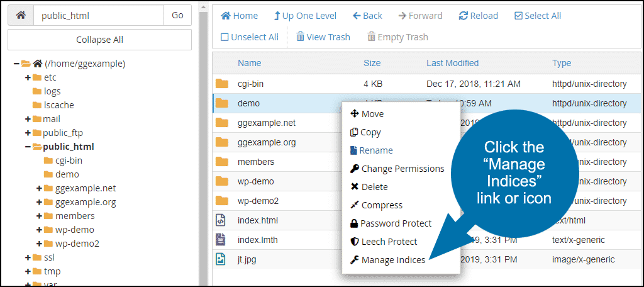644x287 pixels.
Task: Select the wp-demo2 file name
Action: pos(258,201)
